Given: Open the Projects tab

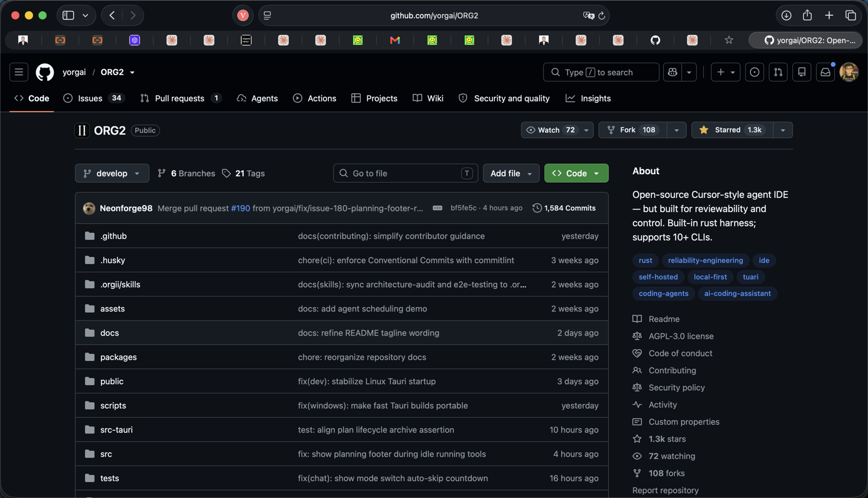Looking at the screenshot, I should point(374,99).
